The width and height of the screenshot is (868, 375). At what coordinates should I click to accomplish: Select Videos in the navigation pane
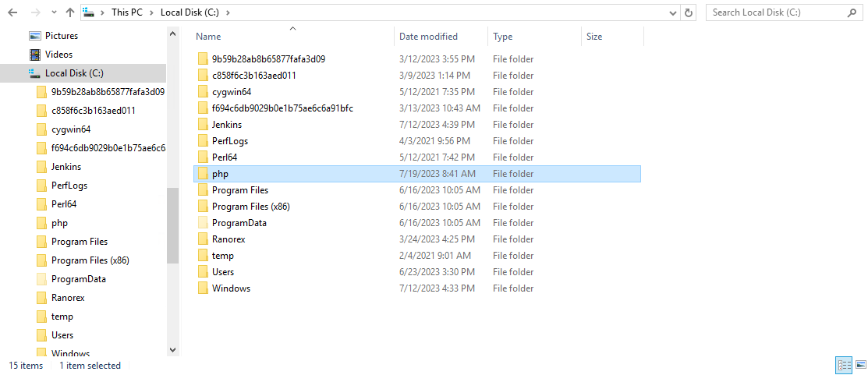point(58,55)
